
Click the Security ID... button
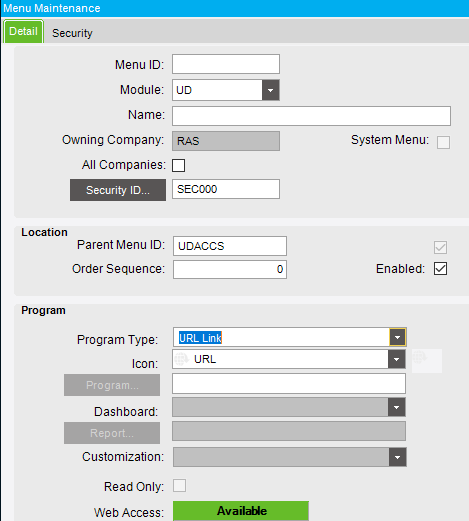pyautogui.click(x=118, y=190)
